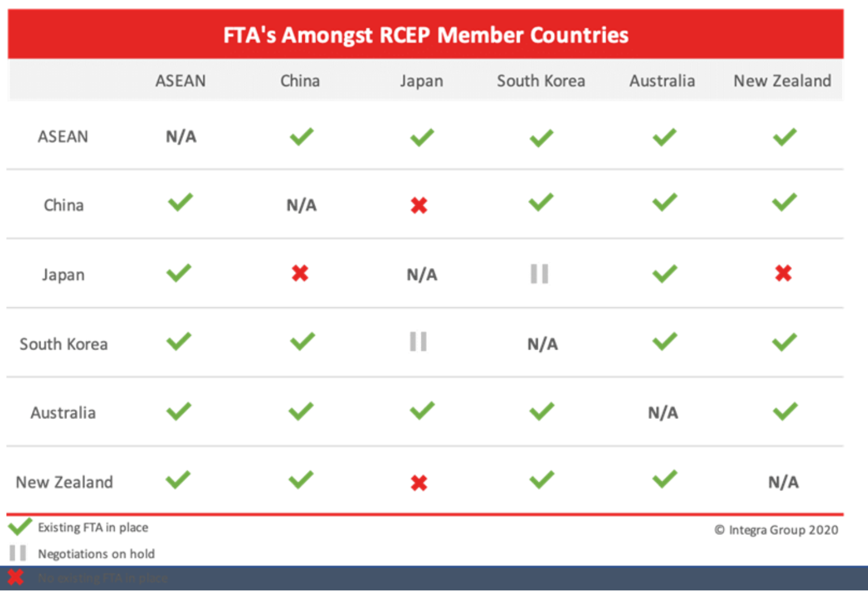Click the pause icon in Japan row, South Korea column
The width and height of the screenshot is (868, 591).
click(x=539, y=274)
